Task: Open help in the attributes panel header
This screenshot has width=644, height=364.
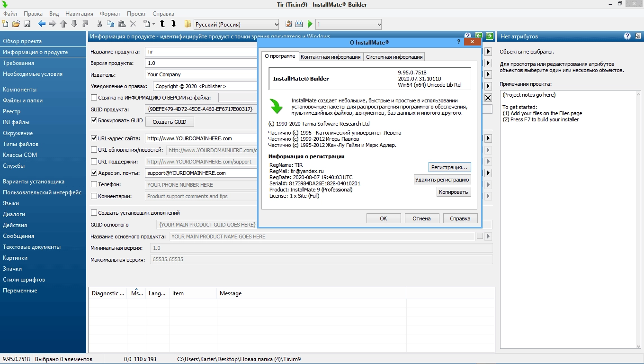Action: click(627, 36)
